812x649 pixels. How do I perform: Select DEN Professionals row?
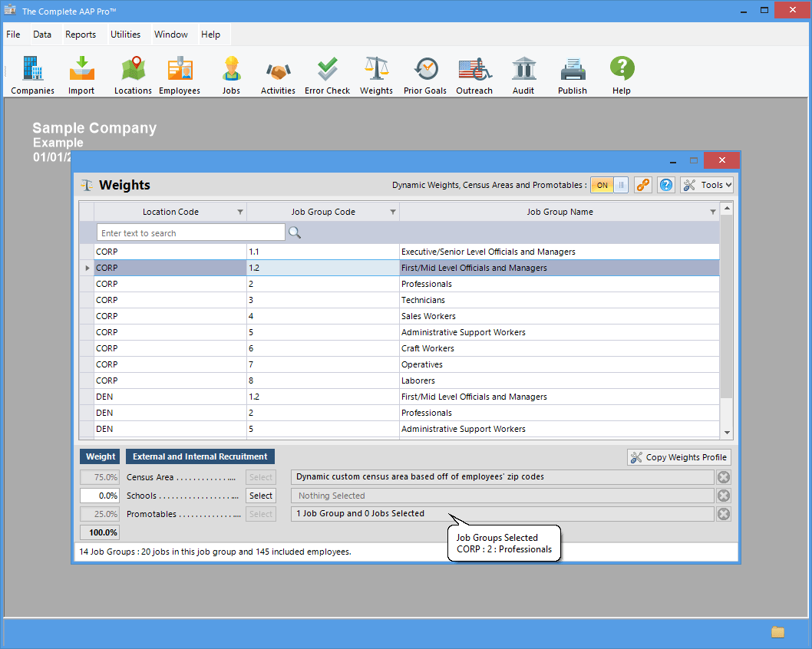tap(399, 413)
